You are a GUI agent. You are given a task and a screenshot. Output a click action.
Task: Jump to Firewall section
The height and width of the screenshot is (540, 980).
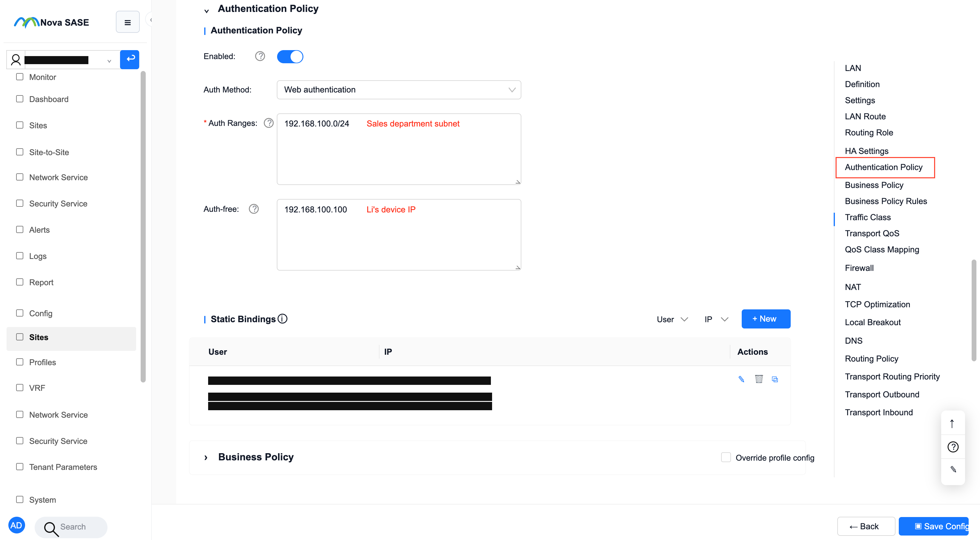point(859,268)
